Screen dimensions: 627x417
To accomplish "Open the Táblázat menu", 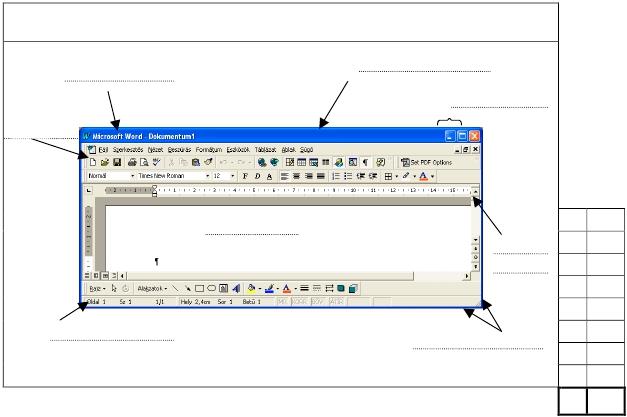I will pos(266,150).
